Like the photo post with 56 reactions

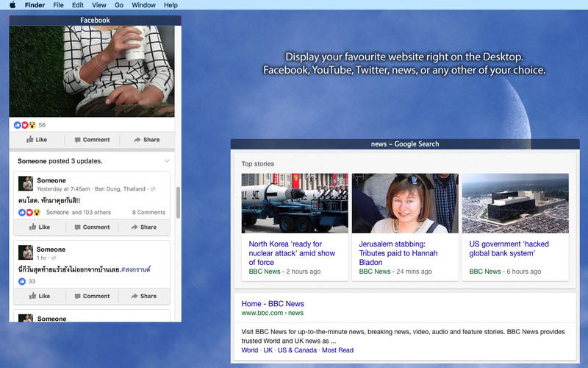[x=37, y=140]
